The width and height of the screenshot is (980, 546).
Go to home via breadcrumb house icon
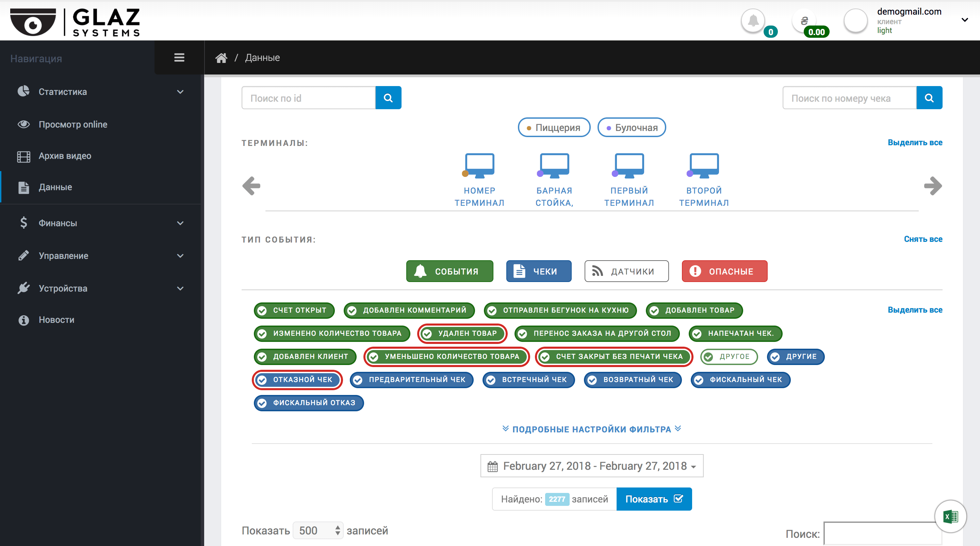point(221,58)
